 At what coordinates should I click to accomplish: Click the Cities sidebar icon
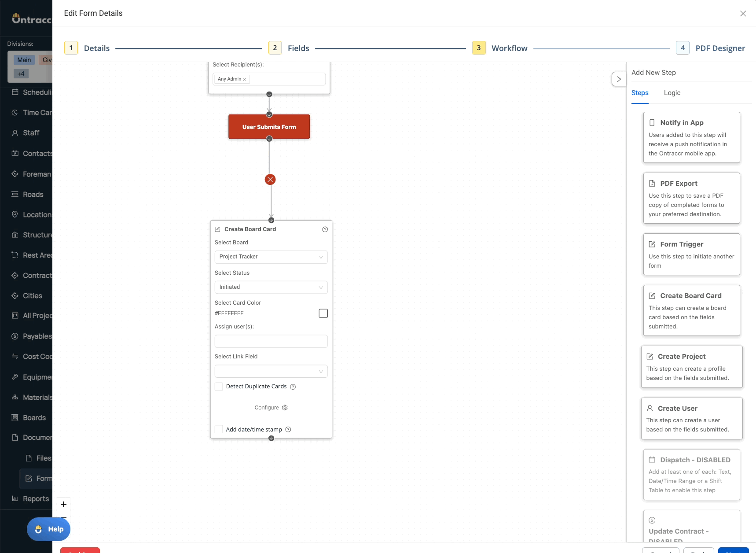tap(15, 296)
